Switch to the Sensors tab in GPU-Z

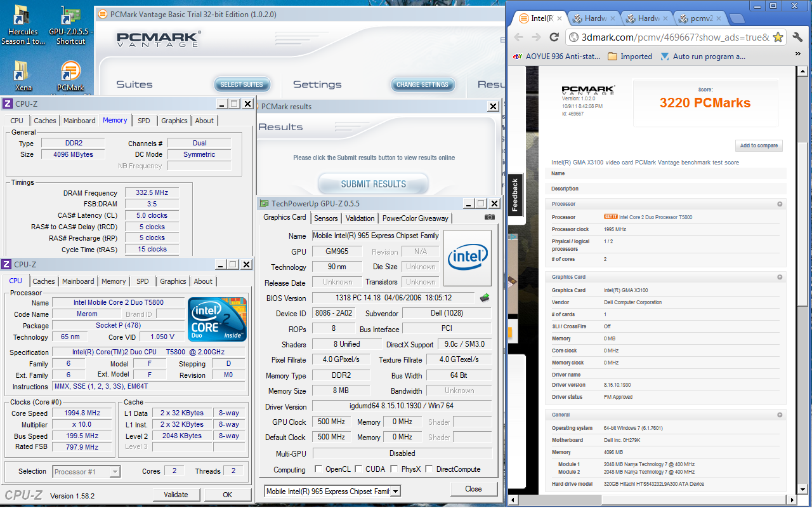(x=326, y=218)
